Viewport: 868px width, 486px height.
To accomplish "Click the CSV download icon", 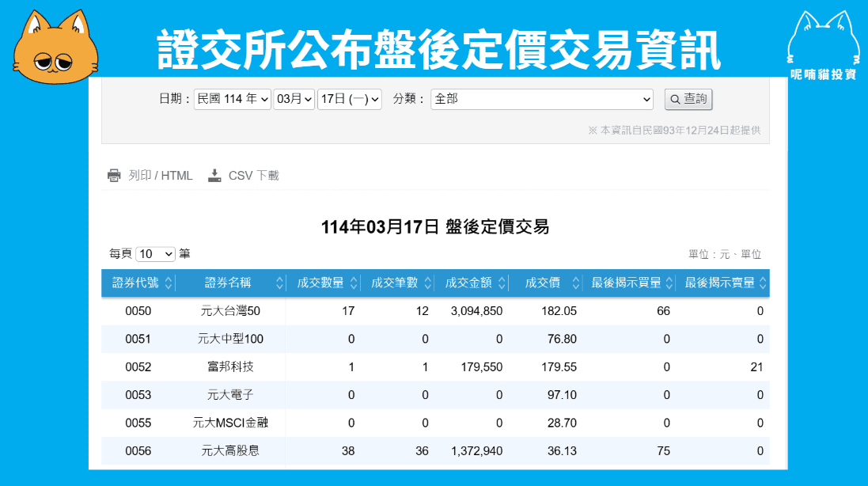I will (214, 176).
